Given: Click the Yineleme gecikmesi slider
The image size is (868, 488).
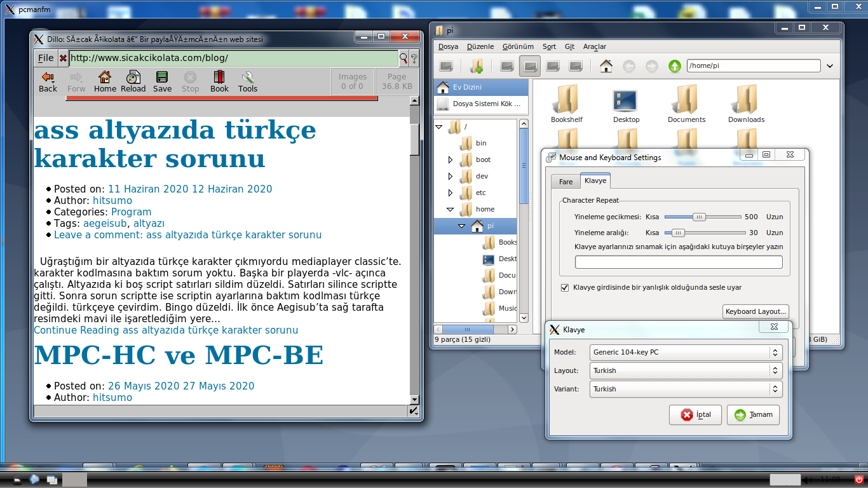Looking at the screenshot, I should (x=699, y=217).
